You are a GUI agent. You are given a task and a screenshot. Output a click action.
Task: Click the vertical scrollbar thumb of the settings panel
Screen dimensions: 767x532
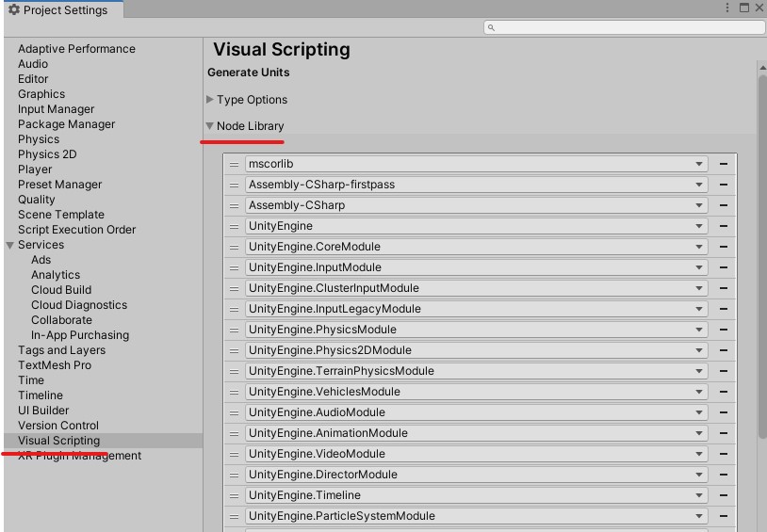762,257
